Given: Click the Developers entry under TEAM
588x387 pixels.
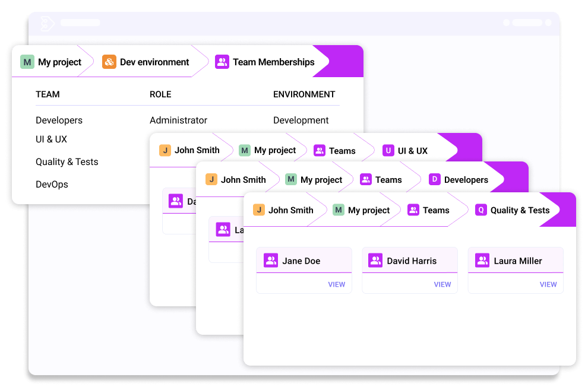Looking at the screenshot, I should [59, 120].
